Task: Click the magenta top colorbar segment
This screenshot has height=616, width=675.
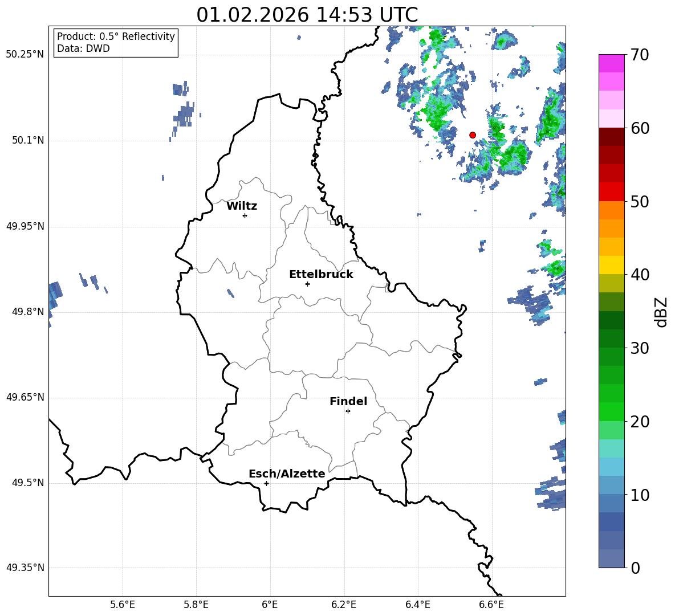Action: click(x=611, y=63)
